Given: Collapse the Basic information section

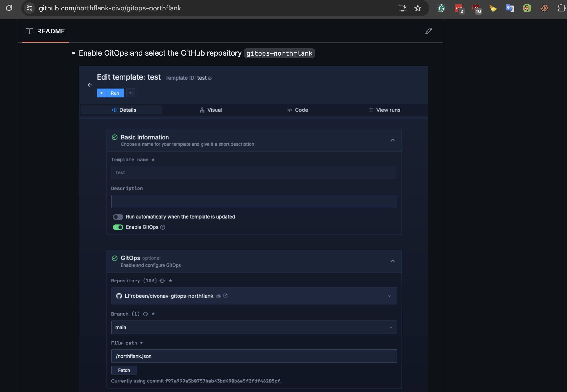Looking at the screenshot, I should tap(393, 140).
